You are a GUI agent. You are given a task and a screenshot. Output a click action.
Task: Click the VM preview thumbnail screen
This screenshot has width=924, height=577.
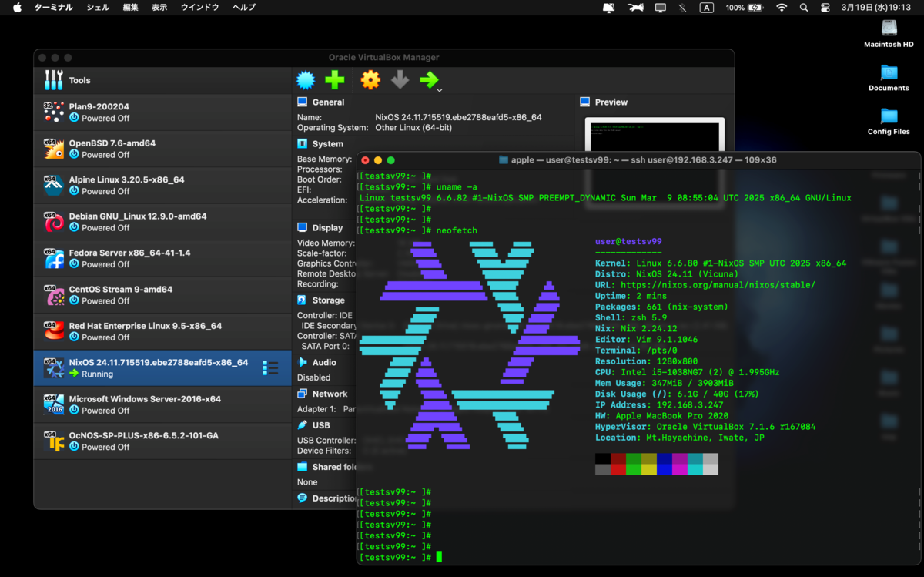(654, 135)
